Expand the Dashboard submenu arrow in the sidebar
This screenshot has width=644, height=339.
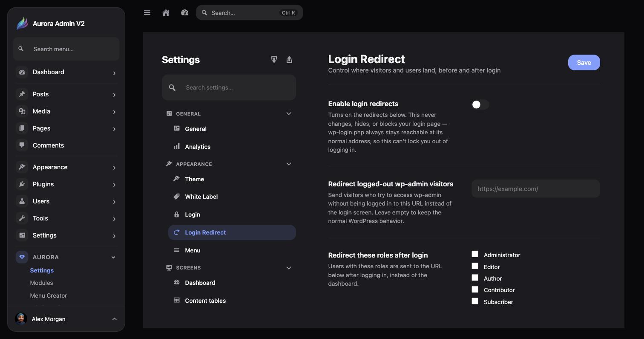point(114,73)
